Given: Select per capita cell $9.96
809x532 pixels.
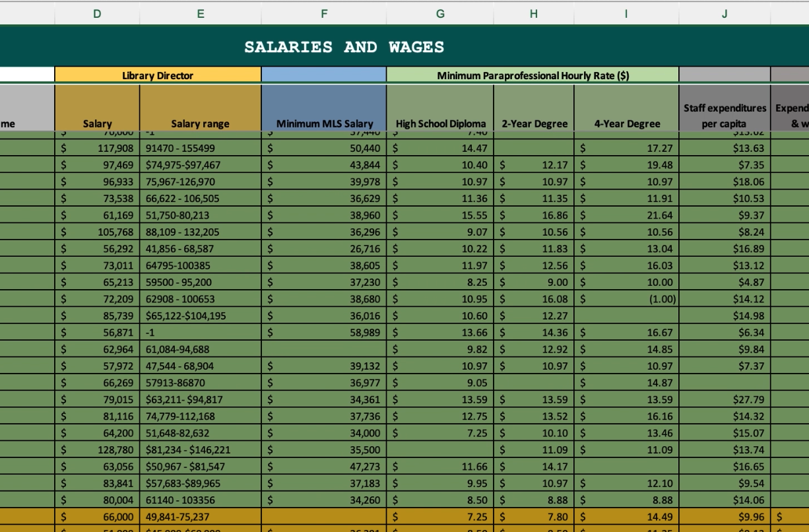Looking at the screenshot, I should pyautogui.click(x=725, y=517).
